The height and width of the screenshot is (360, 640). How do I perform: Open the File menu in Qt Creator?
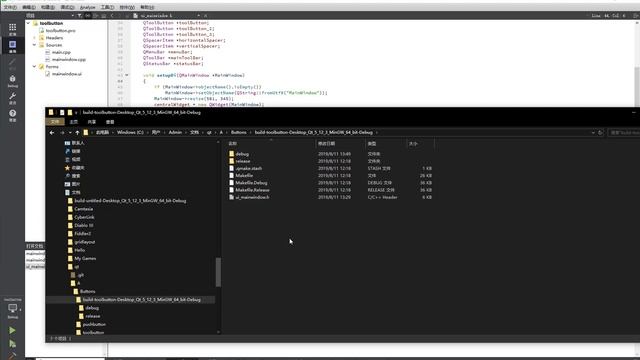[x=10, y=7]
